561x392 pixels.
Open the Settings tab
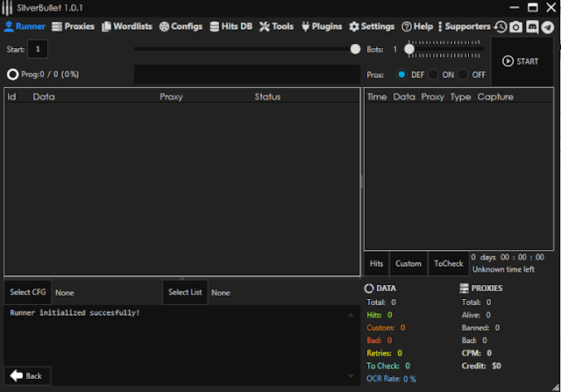point(372,26)
